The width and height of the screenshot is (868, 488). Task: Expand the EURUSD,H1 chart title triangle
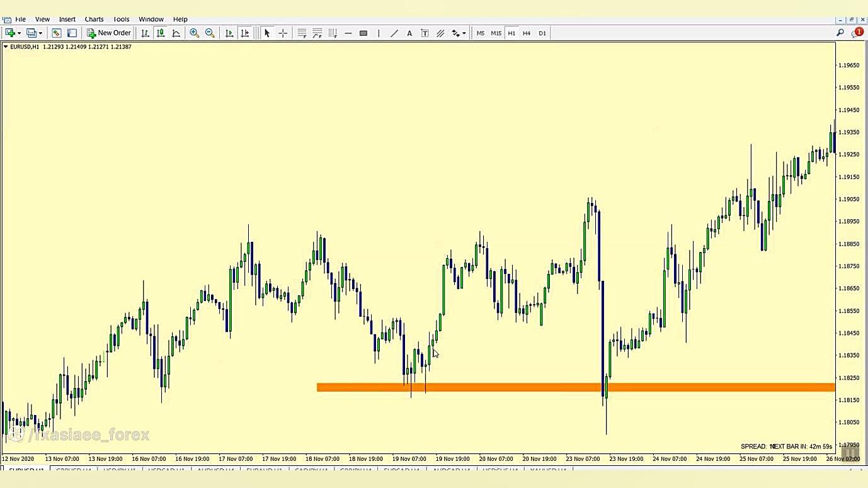6,47
